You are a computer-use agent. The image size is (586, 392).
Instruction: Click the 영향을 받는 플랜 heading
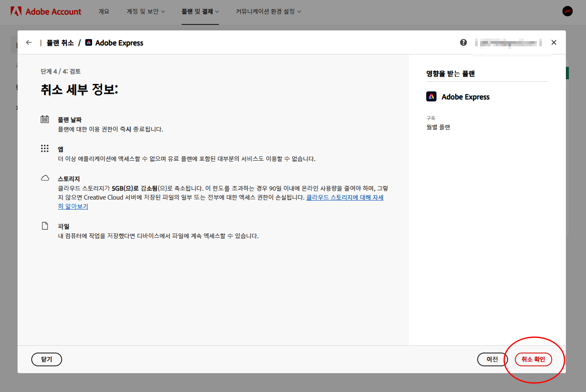pos(450,74)
